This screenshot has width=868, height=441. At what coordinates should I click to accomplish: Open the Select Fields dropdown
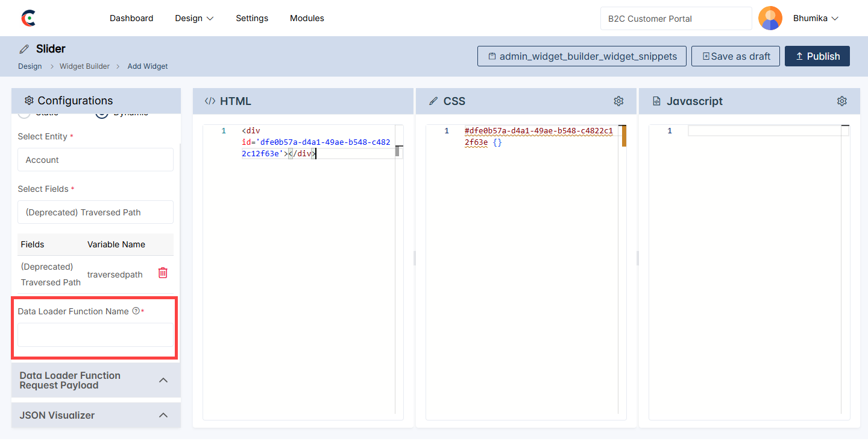coord(95,212)
